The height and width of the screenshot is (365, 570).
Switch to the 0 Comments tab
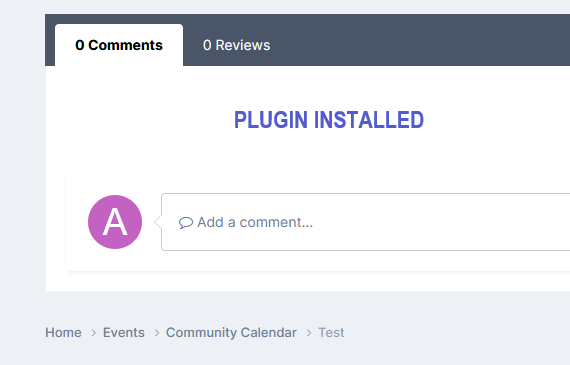coord(119,45)
